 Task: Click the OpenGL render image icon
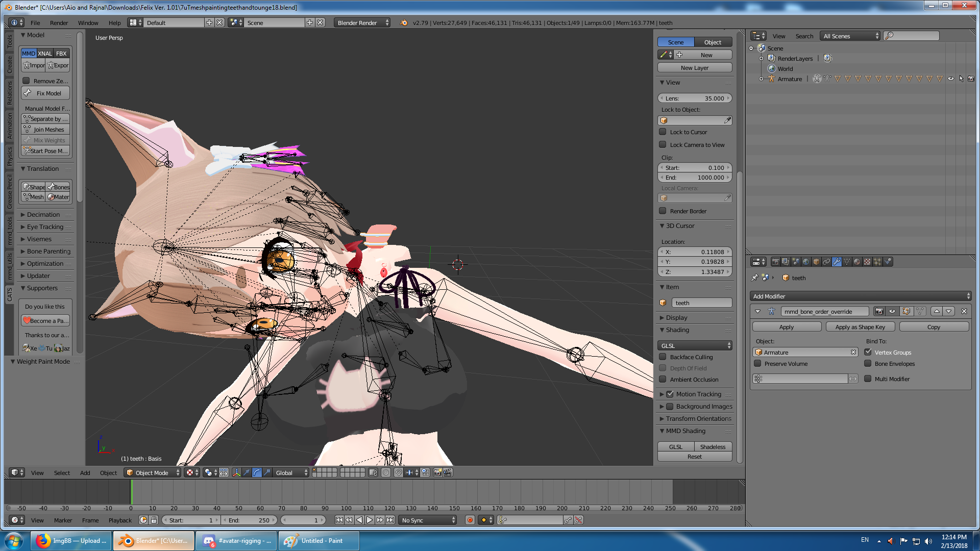pos(437,472)
